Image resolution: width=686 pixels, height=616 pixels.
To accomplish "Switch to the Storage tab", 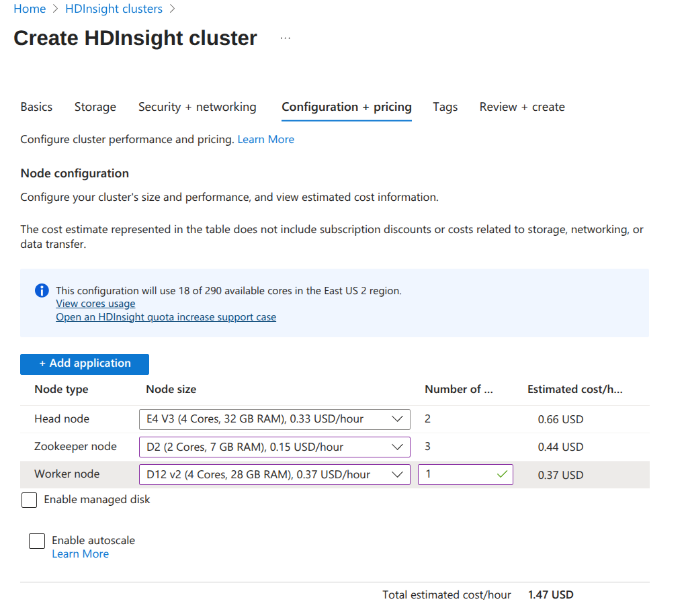I will point(95,107).
